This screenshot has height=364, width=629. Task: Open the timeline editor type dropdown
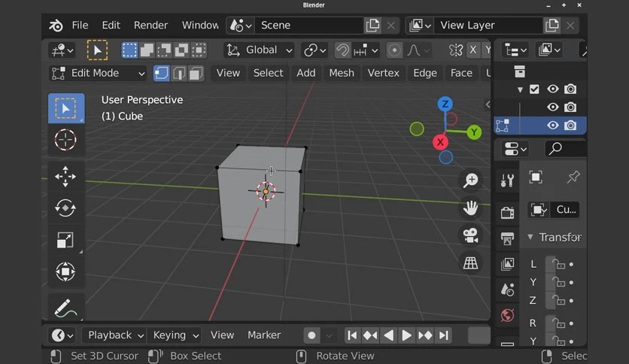pos(62,335)
